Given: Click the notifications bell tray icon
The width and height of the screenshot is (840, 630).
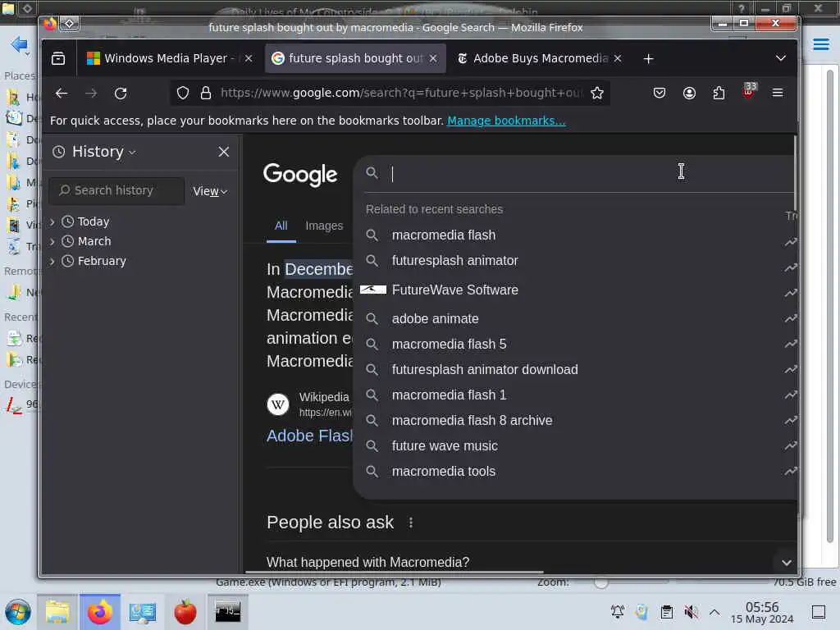Looking at the screenshot, I should pos(618,612).
